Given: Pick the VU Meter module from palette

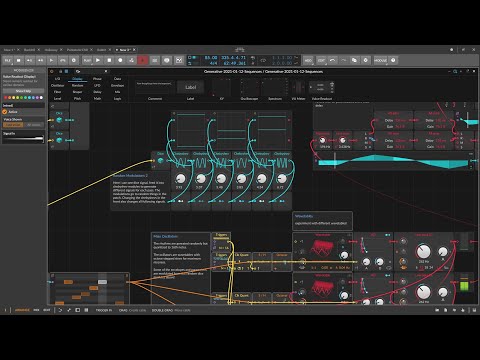Looking at the screenshot, I should coord(298,88).
